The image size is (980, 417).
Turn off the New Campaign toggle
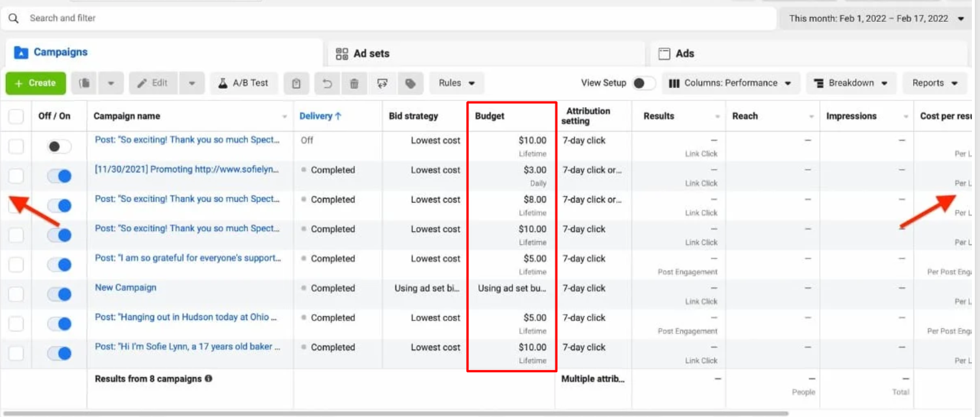(x=59, y=294)
